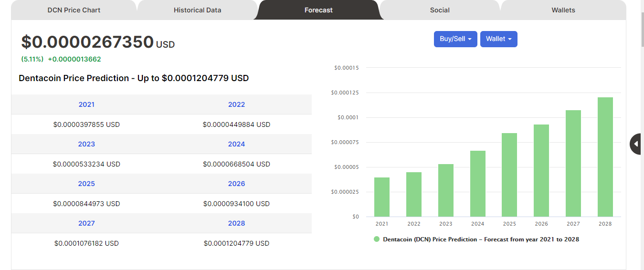The image size is (644, 270).
Task: Click the $0.0000397855 USD value
Action: click(x=86, y=125)
